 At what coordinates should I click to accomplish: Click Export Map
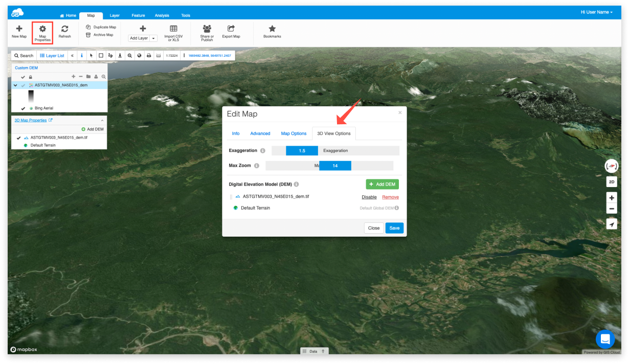231,32
